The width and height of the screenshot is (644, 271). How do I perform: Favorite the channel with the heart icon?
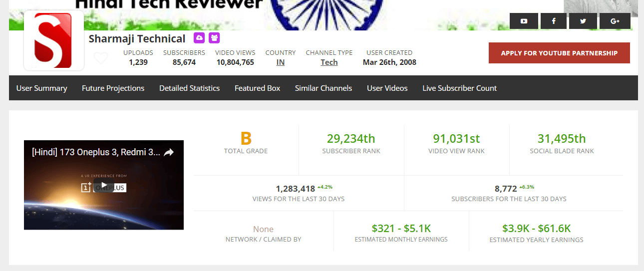pyautogui.click(x=101, y=58)
